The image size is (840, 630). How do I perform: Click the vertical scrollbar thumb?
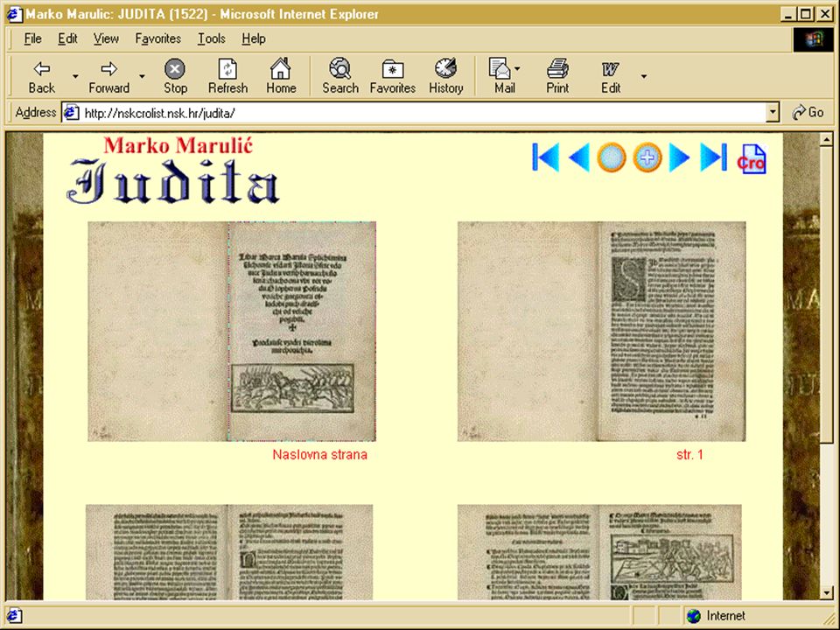point(827,293)
